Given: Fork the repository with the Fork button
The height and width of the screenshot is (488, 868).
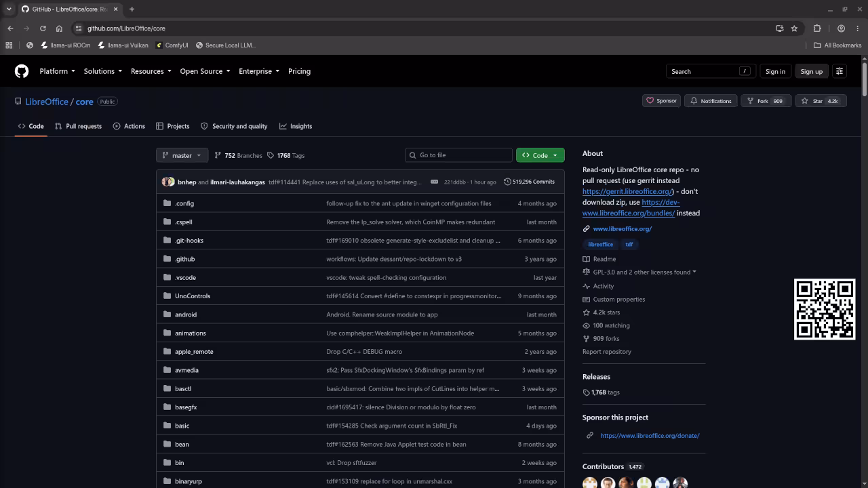Looking at the screenshot, I should pyautogui.click(x=765, y=101).
